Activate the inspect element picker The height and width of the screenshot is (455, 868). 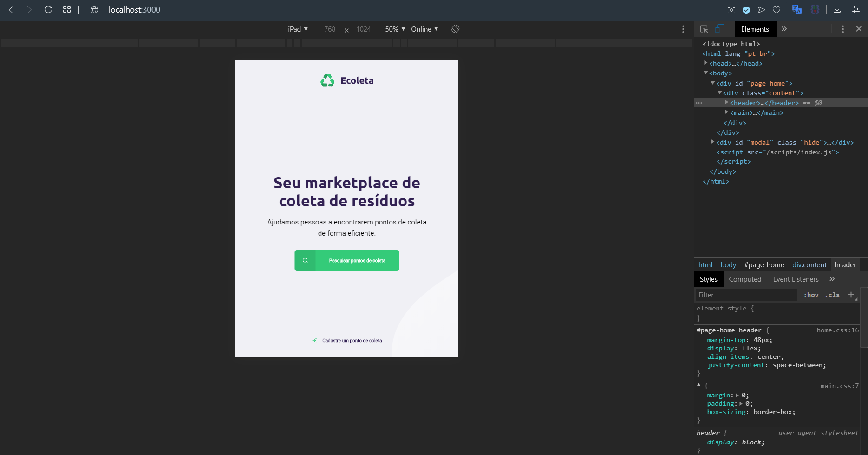point(704,29)
